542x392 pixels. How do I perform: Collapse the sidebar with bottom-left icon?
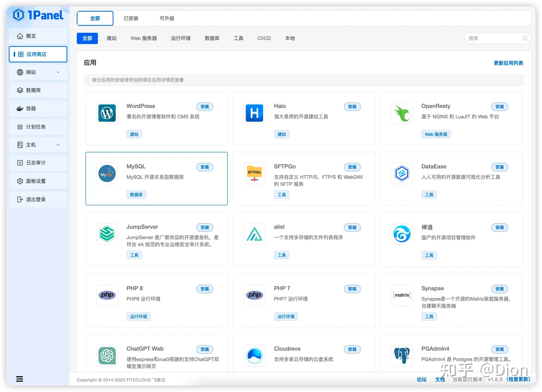19,379
